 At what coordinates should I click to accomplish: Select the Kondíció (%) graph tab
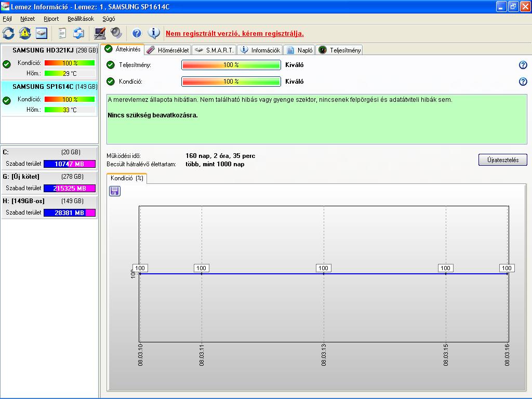tap(127, 178)
